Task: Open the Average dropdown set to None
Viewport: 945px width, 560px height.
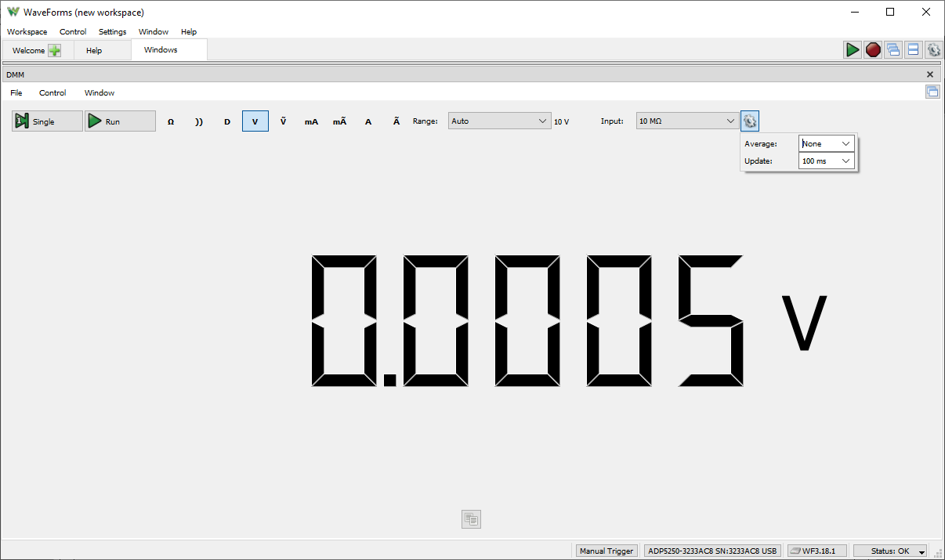Action: click(827, 143)
